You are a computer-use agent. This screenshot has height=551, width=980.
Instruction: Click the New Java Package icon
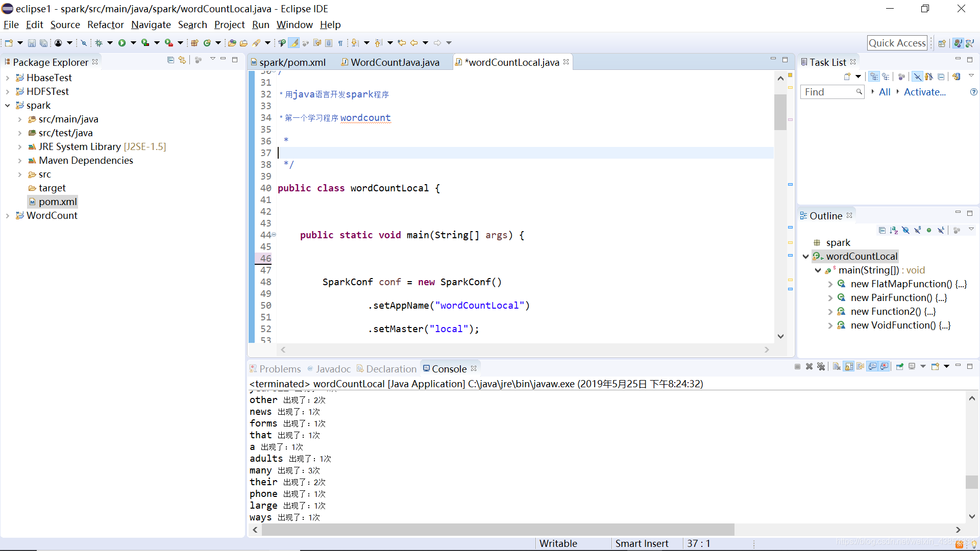point(194,43)
